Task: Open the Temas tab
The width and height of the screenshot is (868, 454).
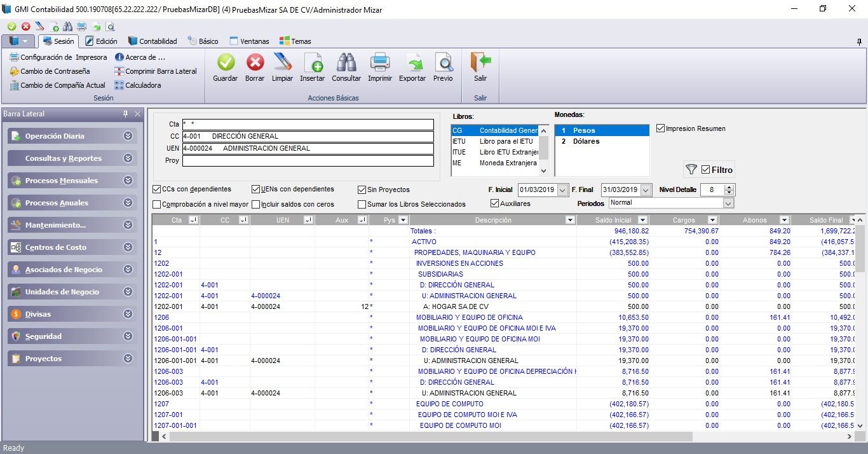Action: (295, 41)
